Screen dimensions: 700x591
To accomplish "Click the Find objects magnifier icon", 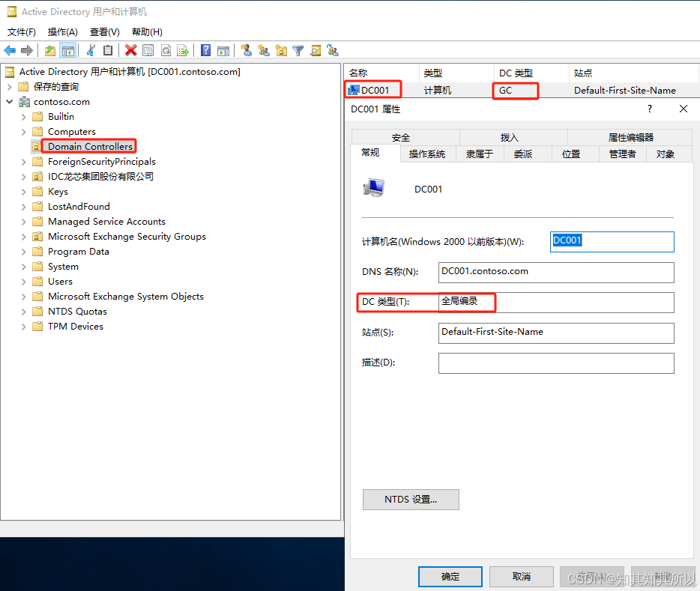I will pyautogui.click(x=316, y=50).
